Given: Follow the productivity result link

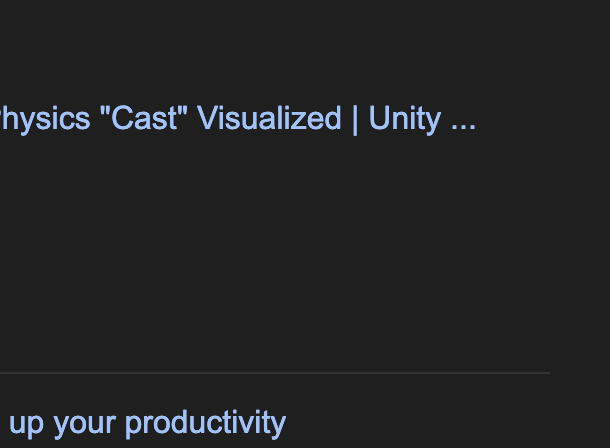Looking at the screenshot, I should click(146, 423).
